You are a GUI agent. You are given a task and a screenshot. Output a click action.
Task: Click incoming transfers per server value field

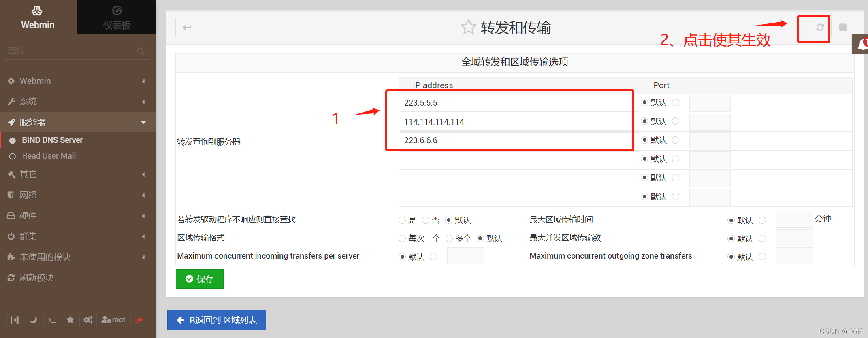tap(466, 256)
